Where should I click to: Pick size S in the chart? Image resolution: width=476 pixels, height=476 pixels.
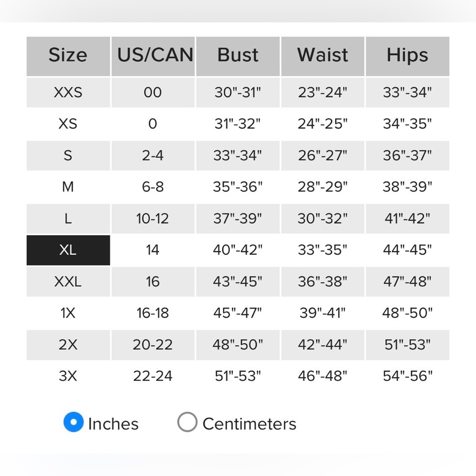pos(68,156)
